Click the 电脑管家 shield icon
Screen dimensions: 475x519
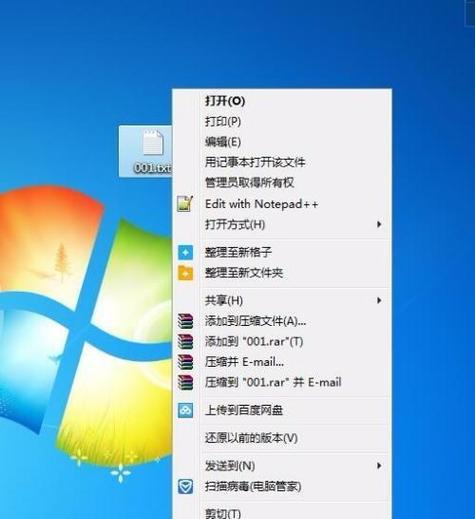tap(185, 487)
